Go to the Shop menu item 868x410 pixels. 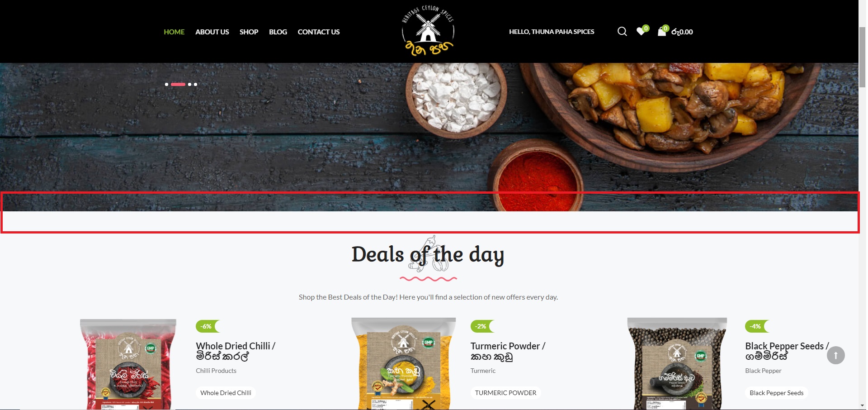tap(249, 32)
